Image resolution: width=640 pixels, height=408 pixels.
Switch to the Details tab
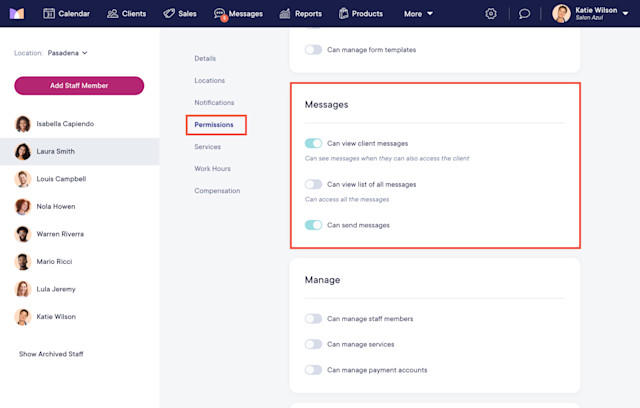pyautogui.click(x=205, y=58)
